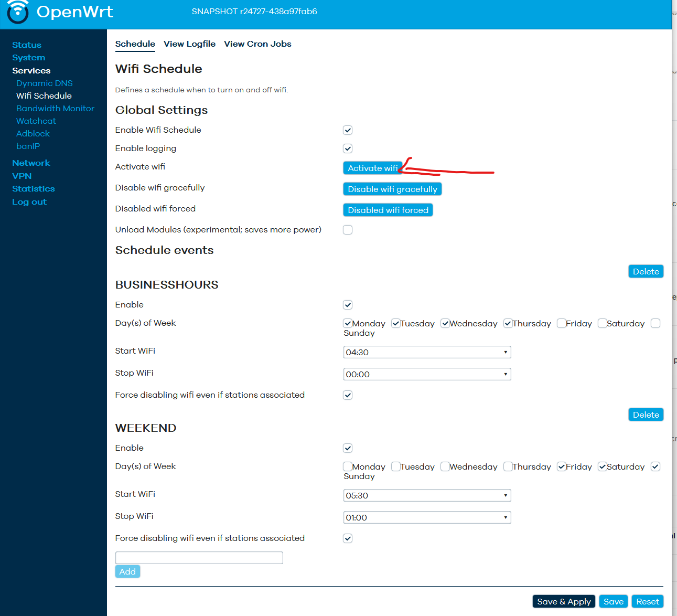Click the Reset button
The width and height of the screenshot is (677, 616).
point(648,601)
